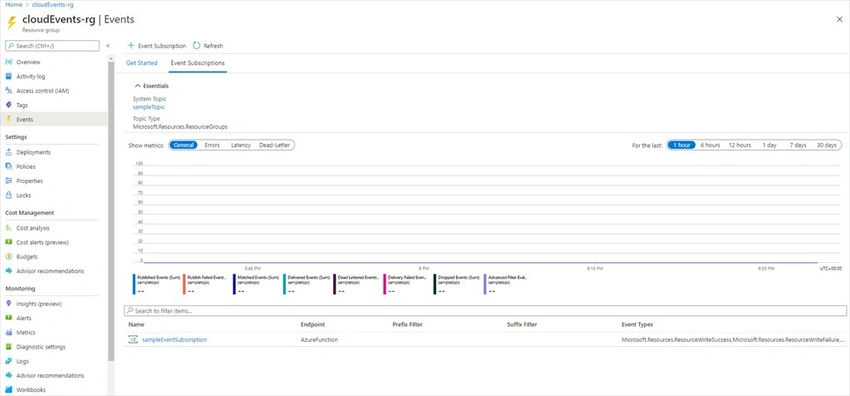Set time range to 6 hours

coord(710,145)
